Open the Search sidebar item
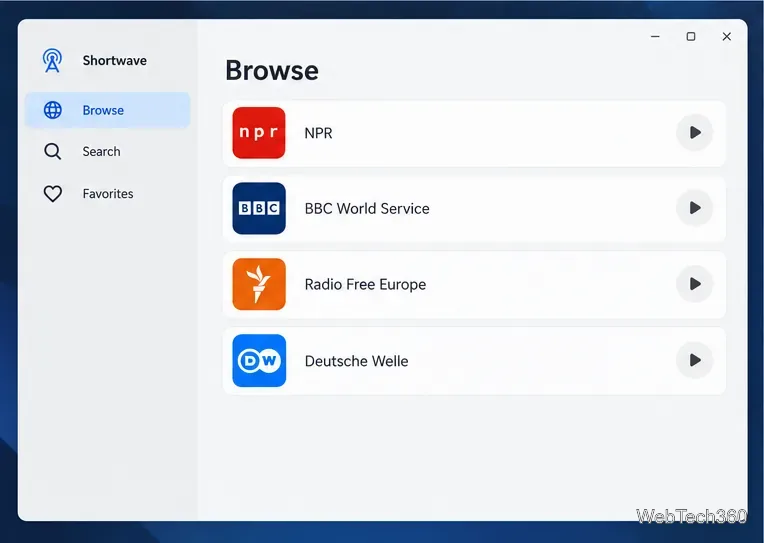764x543 pixels. [x=108, y=152]
